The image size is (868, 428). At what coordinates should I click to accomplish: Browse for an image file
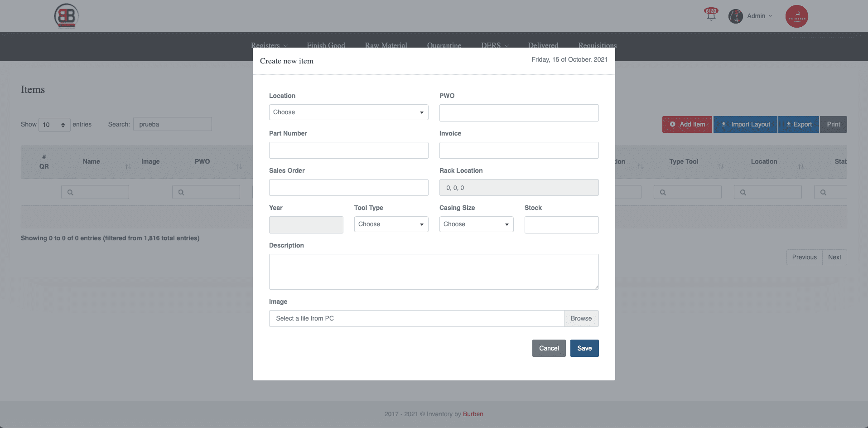(x=581, y=318)
